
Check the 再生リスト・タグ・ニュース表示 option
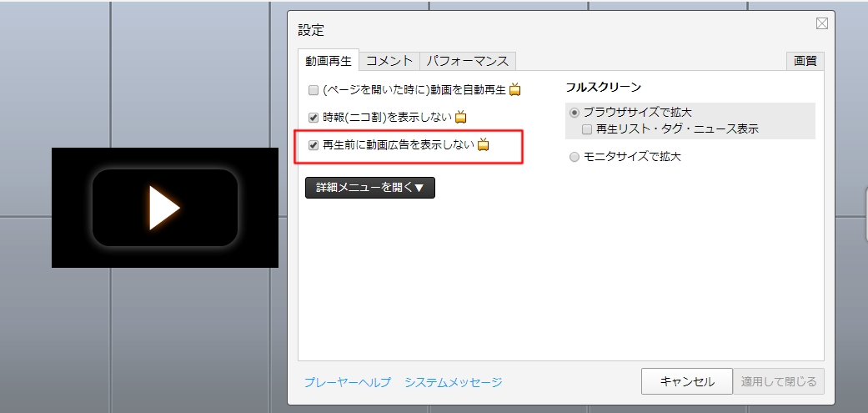tap(587, 129)
